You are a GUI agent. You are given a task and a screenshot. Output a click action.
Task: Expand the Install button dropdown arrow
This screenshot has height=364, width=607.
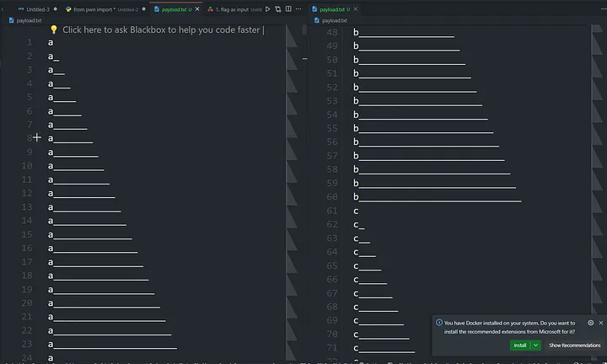536,345
